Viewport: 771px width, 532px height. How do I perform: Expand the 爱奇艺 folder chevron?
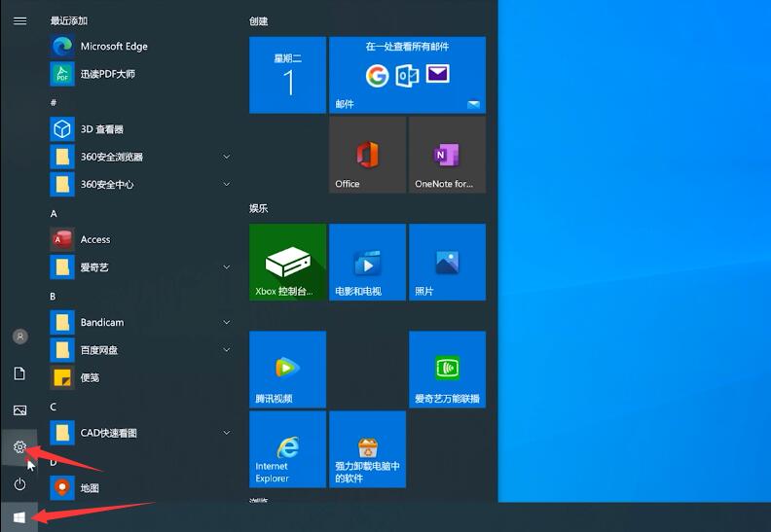[227, 266]
